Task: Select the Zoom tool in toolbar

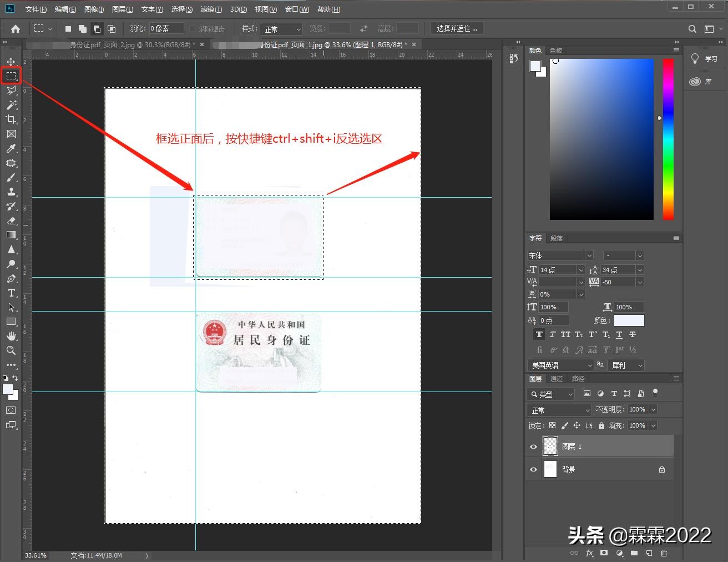Action: tap(11, 350)
